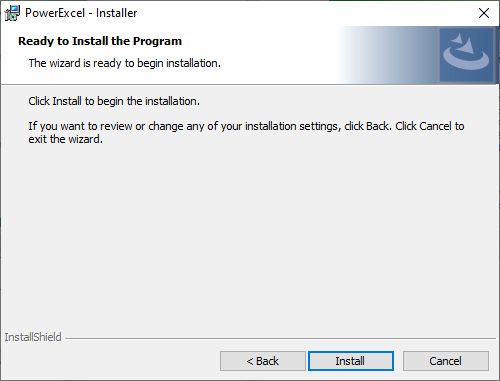
Task: Click the separator line beside InstallShield
Action: click(x=280, y=338)
